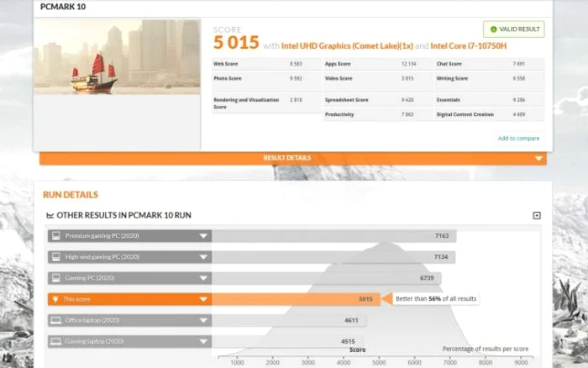Click the 4515 Gaming laptop score bar
Image resolution: width=588 pixels, height=368 pixels.
[x=287, y=341]
